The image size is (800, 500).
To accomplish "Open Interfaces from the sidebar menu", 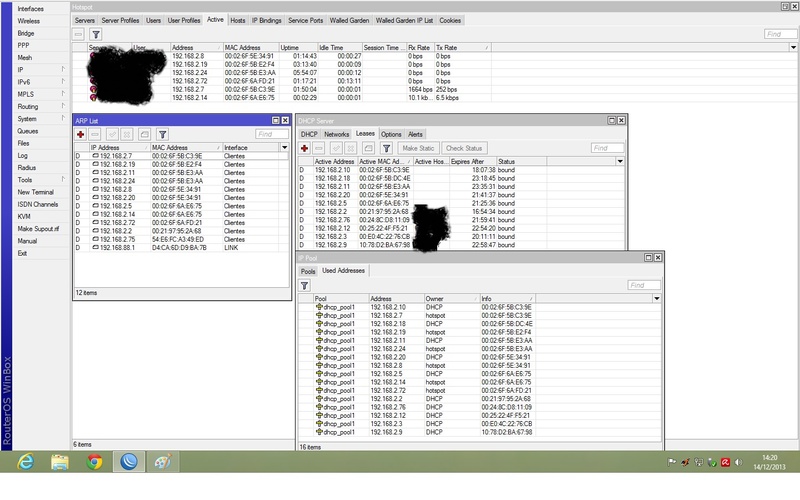I will pyautogui.click(x=31, y=9).
